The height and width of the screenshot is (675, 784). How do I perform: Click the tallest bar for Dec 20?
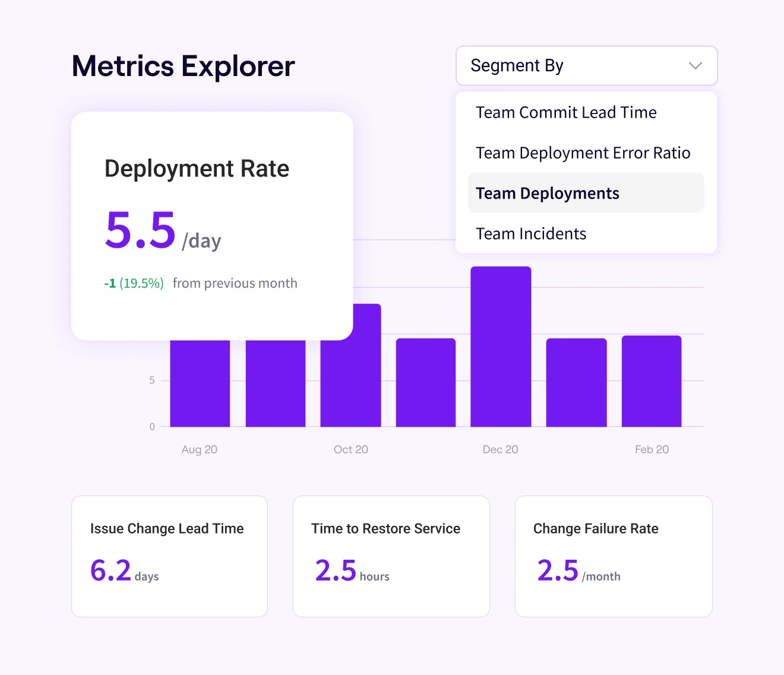501,346
